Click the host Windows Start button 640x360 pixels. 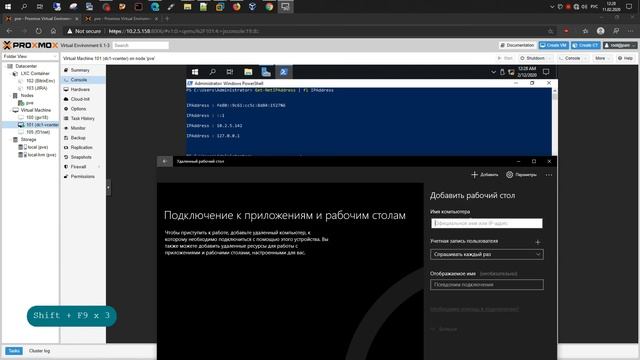pyautogui.click(x=8, y=7)
